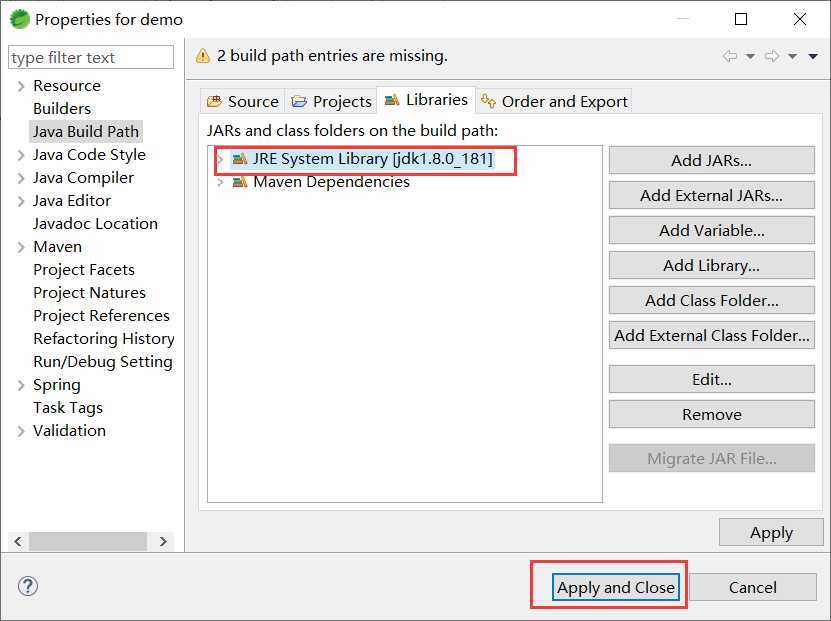Switch to Order and Export tab

pos(554,101)
